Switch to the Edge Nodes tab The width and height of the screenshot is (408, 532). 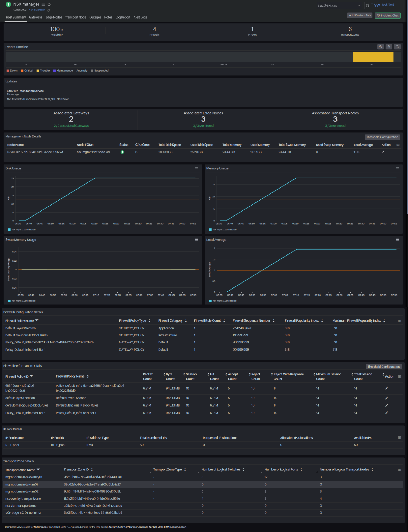point(54,18)
